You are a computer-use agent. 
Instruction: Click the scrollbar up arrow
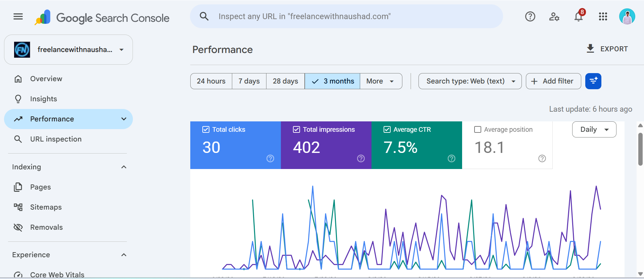(x=640, y=125)
